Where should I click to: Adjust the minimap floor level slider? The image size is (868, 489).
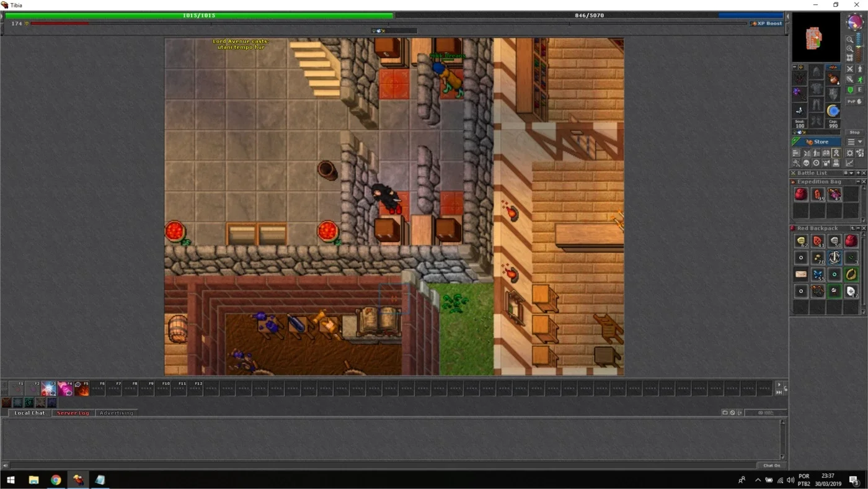[859, 47]
